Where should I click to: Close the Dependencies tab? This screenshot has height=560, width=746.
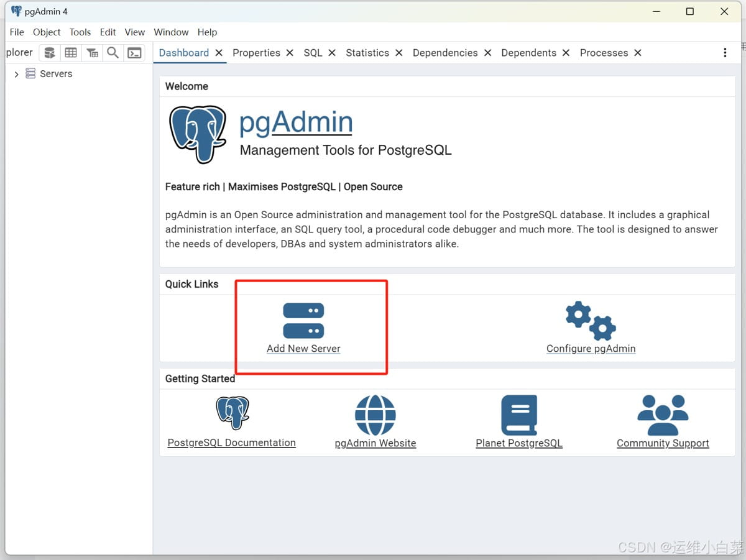coord(487,53)
